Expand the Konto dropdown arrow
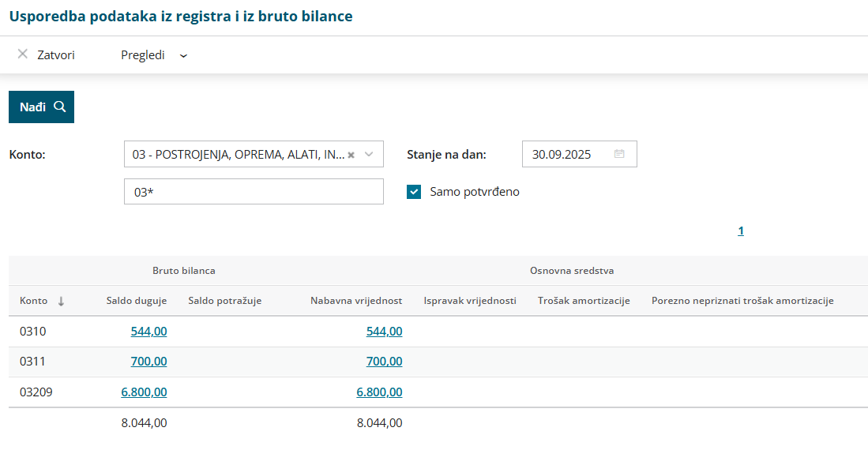This screenshot has height=450, width=868. [369, 155]
